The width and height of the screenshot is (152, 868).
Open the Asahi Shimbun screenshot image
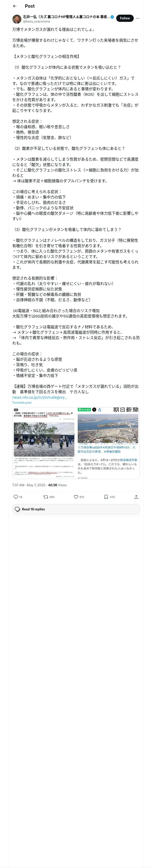click(108, 443)
